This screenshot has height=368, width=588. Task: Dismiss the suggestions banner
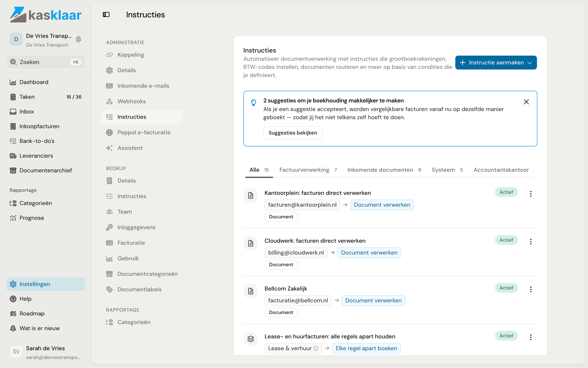(x=526, y=102)
